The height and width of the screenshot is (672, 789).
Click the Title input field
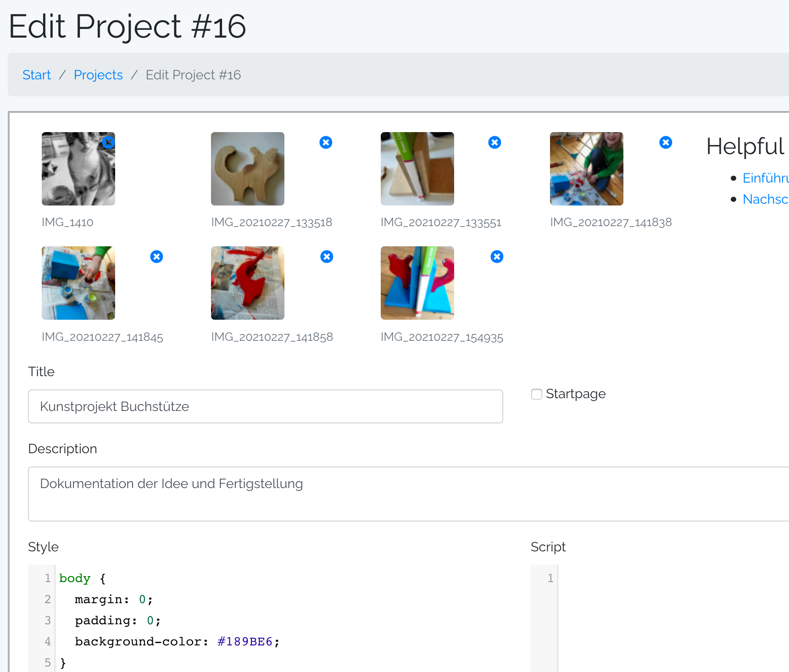coord(265,406)
